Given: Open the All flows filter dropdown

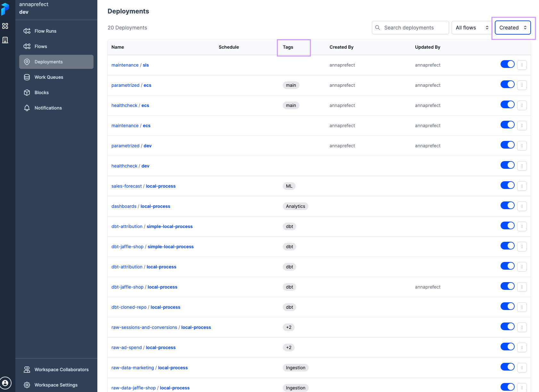Looking at the screenshot, I should (x=471, y=28).
